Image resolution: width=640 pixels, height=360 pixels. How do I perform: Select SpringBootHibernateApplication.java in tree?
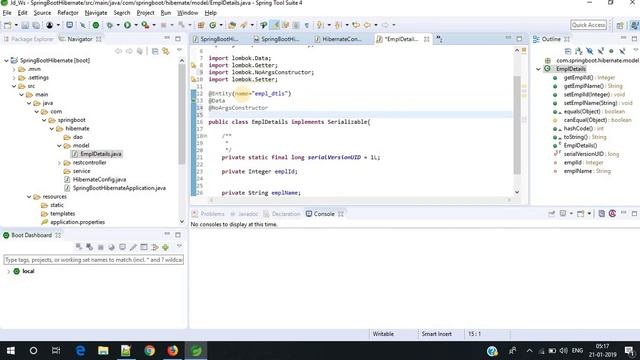119,188
